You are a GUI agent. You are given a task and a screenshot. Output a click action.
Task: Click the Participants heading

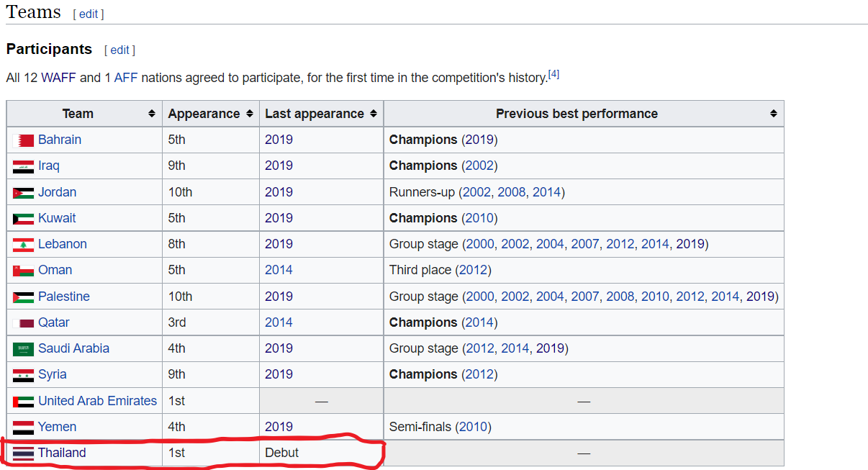[49, 49]
